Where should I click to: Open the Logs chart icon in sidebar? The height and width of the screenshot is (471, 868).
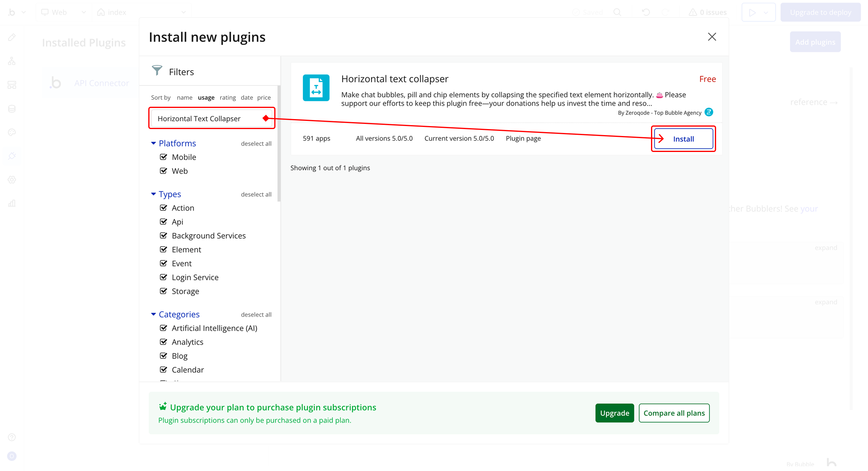tap(12, 203)
